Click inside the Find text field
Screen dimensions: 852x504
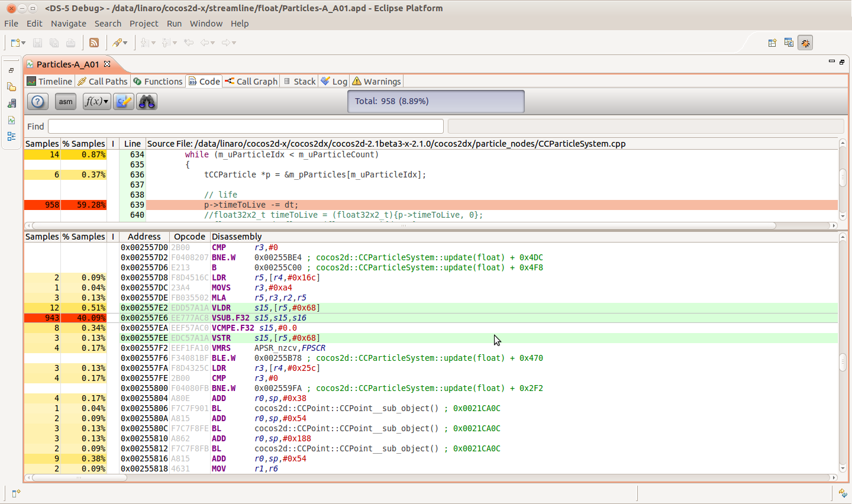click(x=245, y=127)
